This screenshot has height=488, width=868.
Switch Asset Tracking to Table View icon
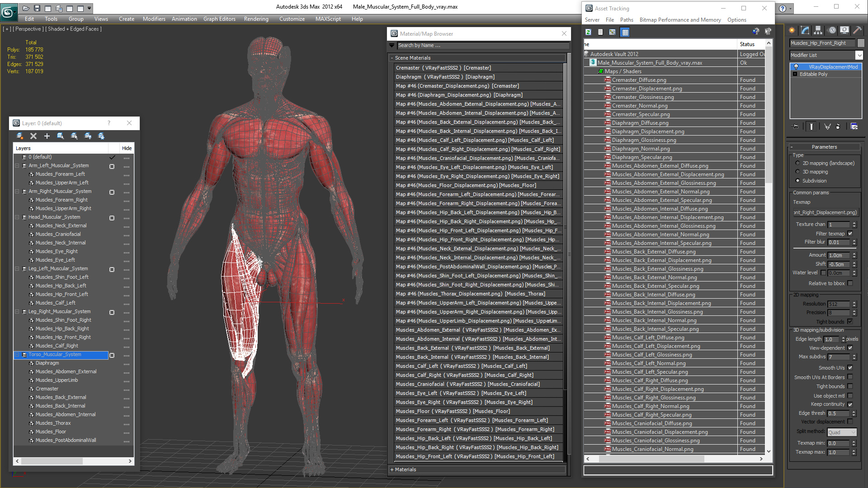[625, 32]
